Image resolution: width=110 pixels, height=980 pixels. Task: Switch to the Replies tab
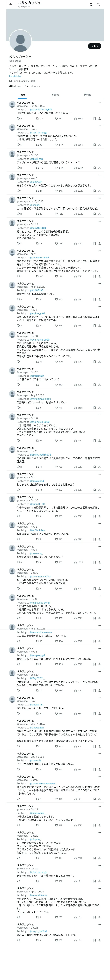[x=55, y=95]
